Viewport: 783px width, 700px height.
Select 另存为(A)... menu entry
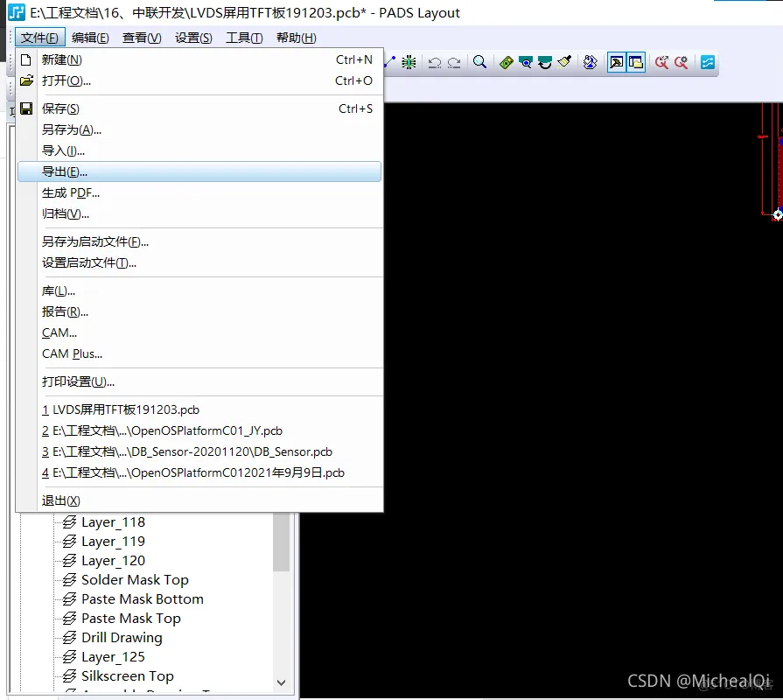(199, 129)
